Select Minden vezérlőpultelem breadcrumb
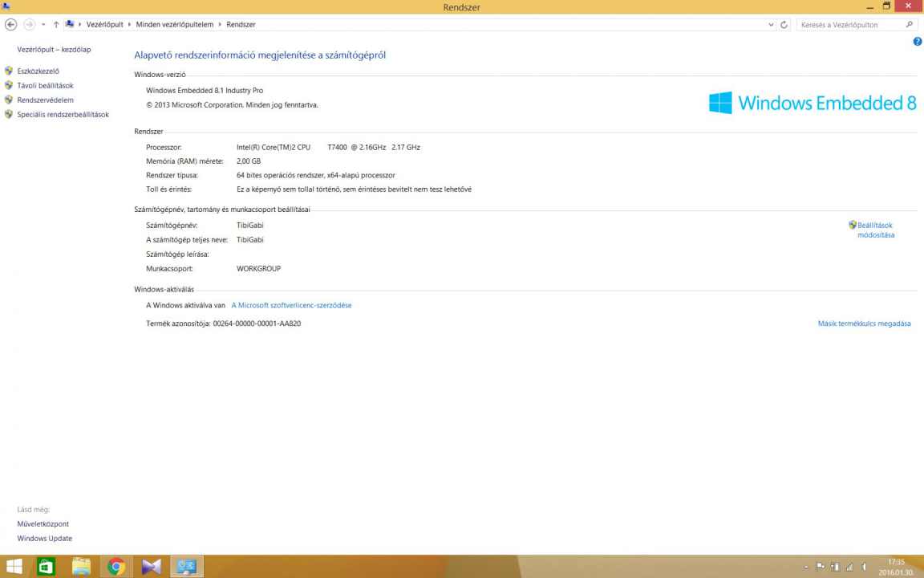This screenshot has width=924, height=578. pos(174,25)
